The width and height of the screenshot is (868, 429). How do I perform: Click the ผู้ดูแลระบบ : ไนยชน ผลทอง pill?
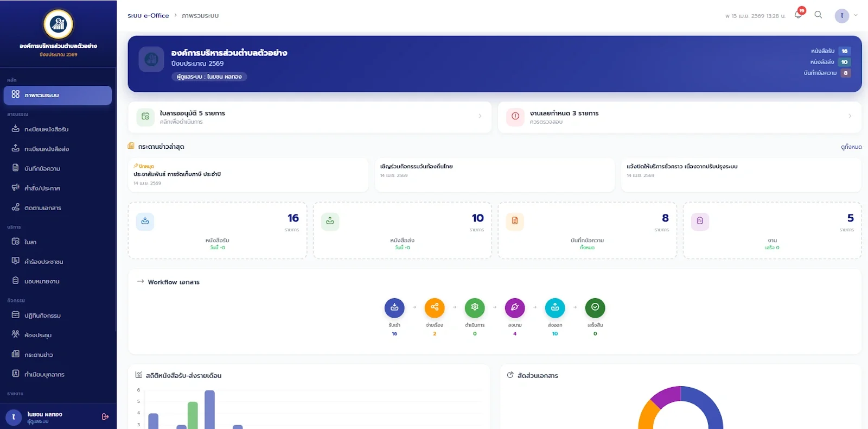[x=209, y=77]
